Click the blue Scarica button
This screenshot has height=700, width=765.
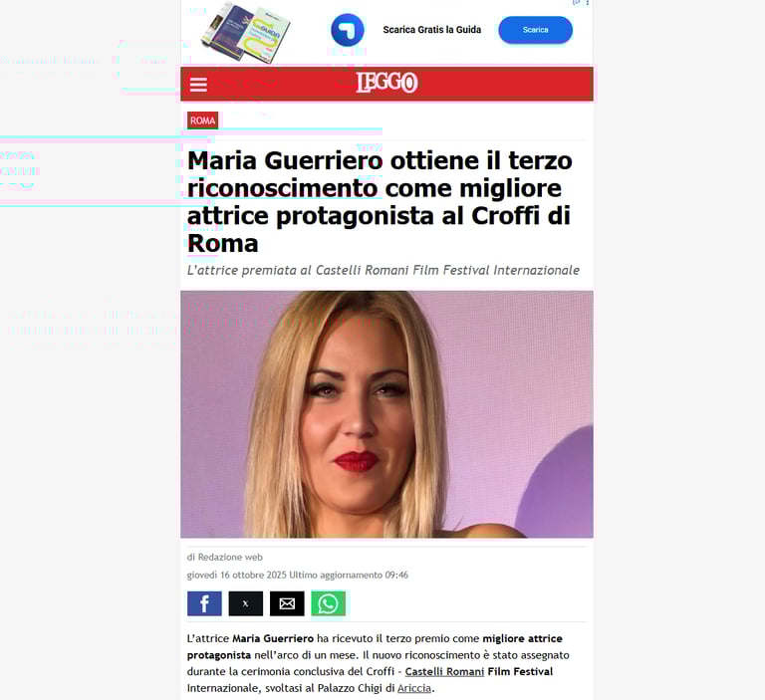tap(535, 30)
